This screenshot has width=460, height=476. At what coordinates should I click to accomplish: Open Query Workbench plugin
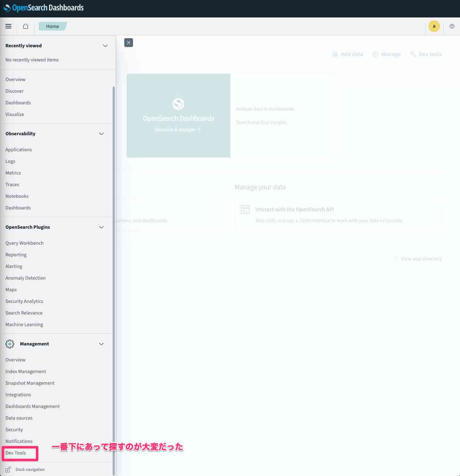[24, 243]
